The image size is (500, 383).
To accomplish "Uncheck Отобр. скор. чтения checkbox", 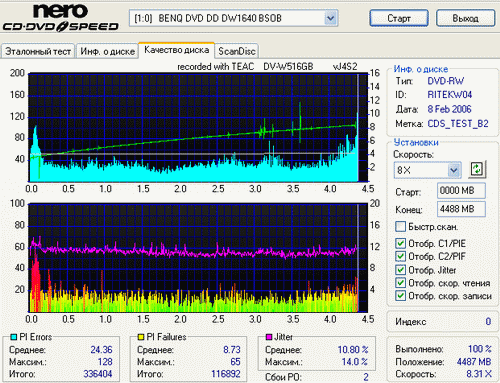I will click(x=400, y=283).
